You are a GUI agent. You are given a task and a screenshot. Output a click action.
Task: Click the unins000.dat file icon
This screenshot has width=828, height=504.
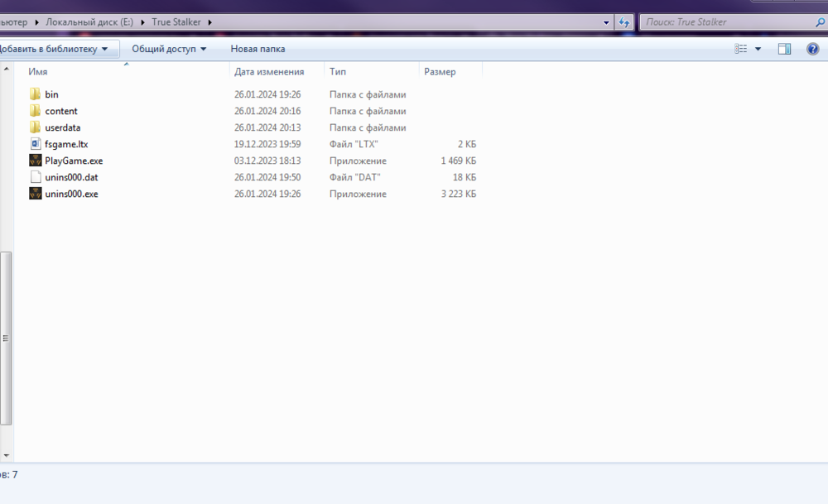pos(36,177)
